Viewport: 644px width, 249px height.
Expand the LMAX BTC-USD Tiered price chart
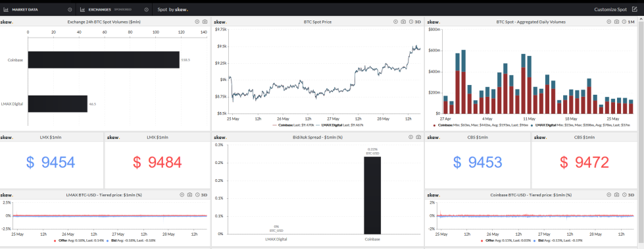pos(182,195)
